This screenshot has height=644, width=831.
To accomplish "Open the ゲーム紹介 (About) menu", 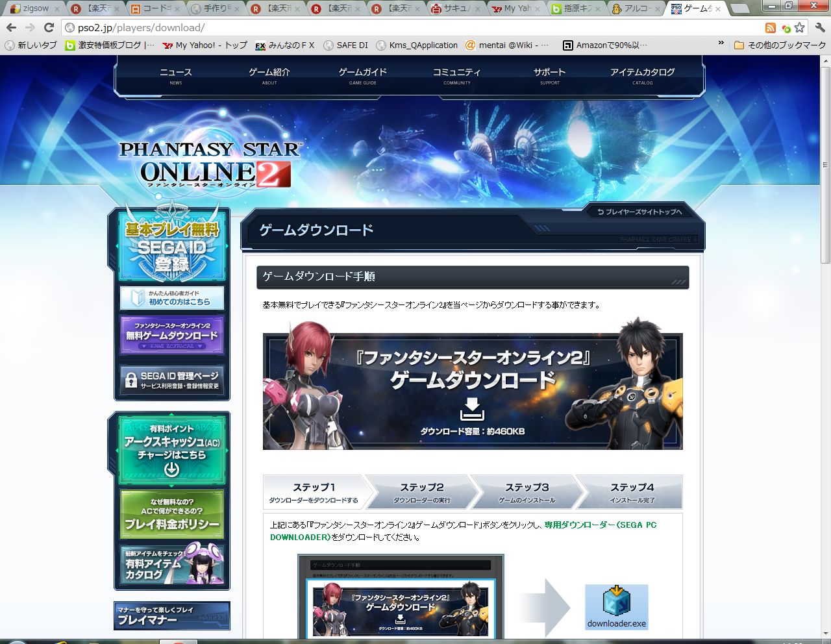I will pos(269,75).
